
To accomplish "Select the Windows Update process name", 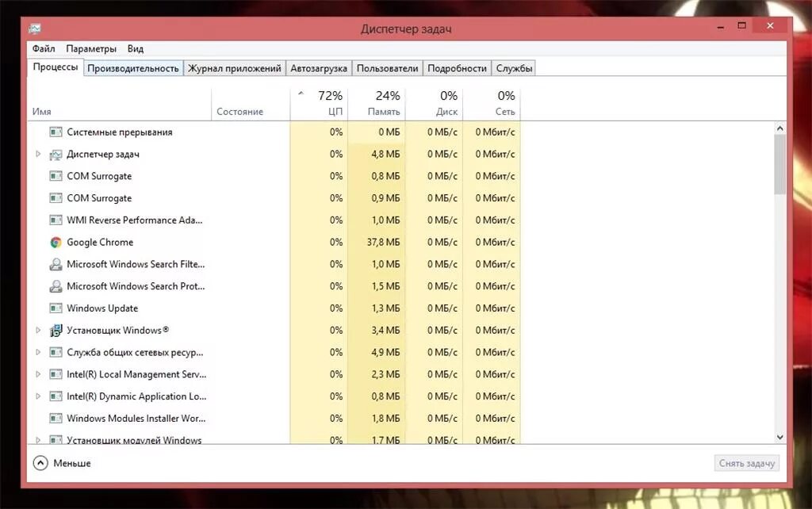I will (102, 308).
